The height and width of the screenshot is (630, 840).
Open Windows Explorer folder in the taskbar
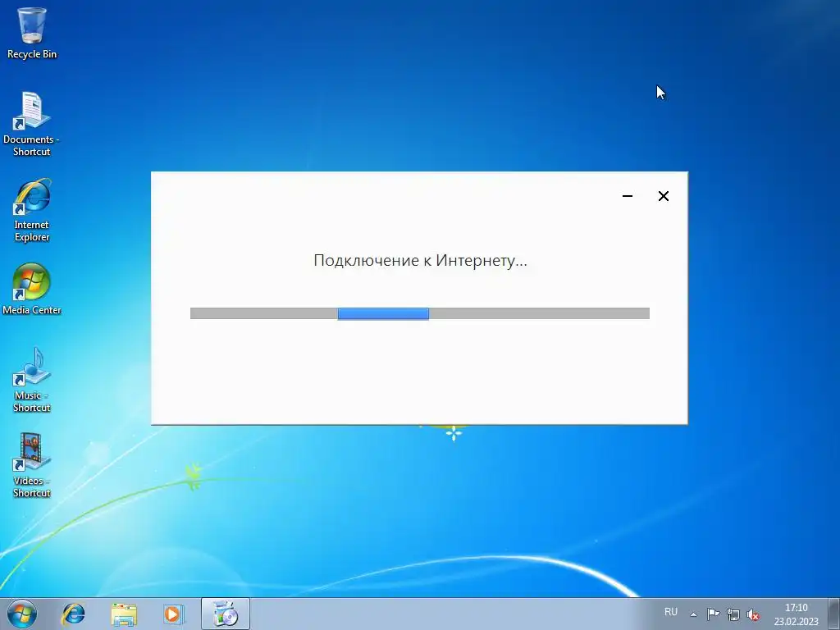pyautogui.click(x=124, y=614)
